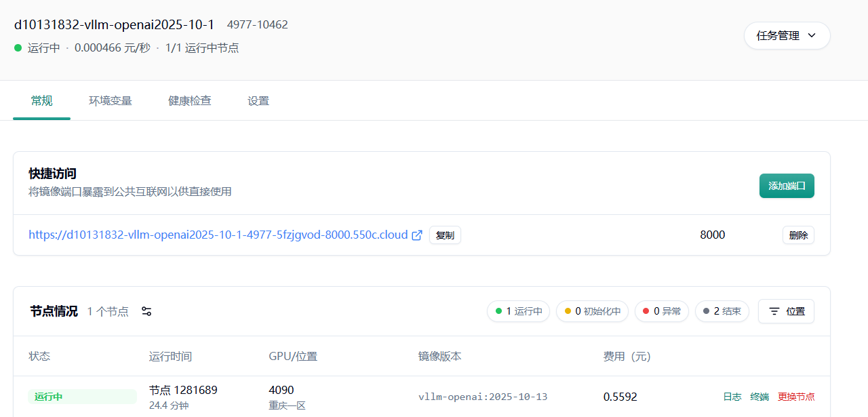Open 终端 for the running node

759,397
